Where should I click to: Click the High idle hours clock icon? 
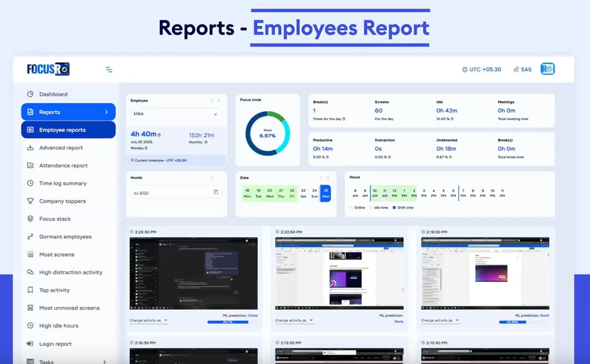coord(30,326)
